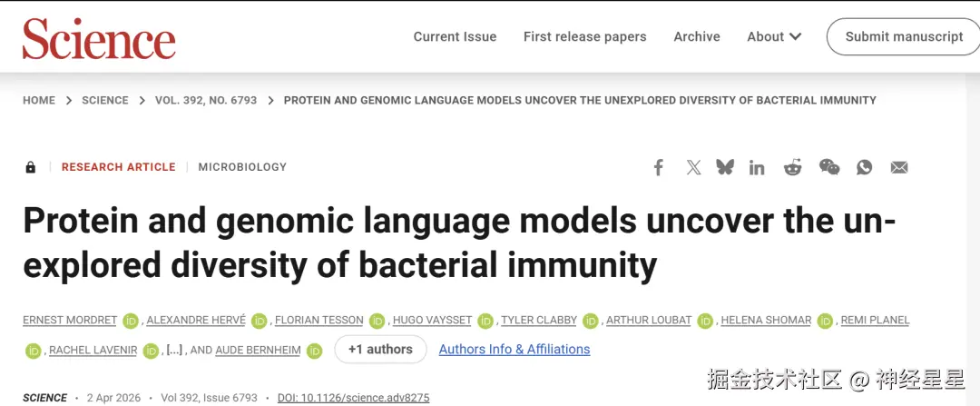Open Authors Info & Affiliations link
This screenshot has width=980, height=406.
[x=514, y=350]
